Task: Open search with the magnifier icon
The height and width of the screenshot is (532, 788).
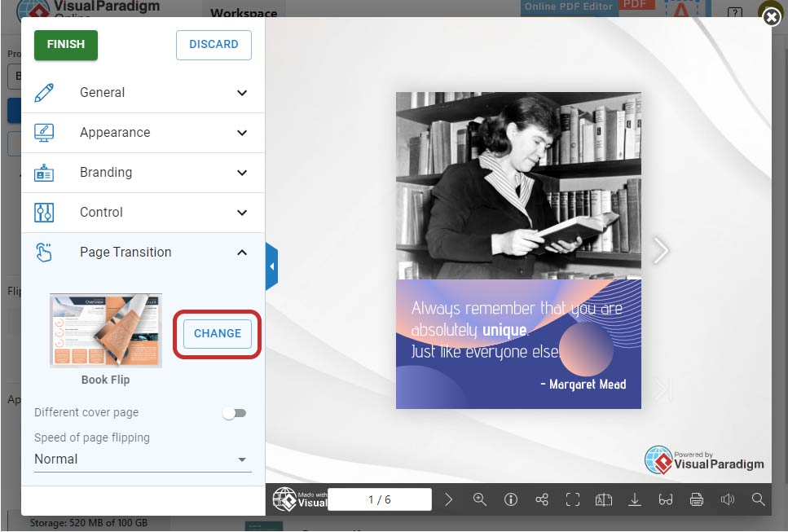Action: [759, 499]
